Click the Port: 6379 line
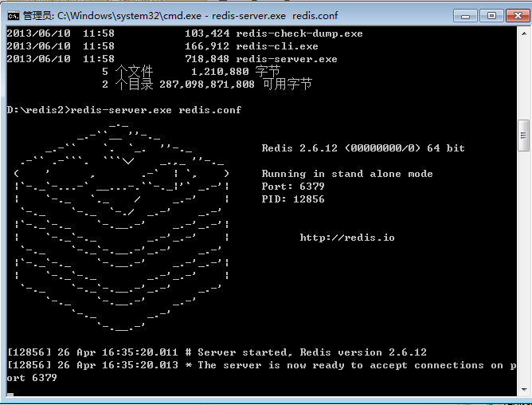Viewport: 532px width, 405px height. point(293,187)
